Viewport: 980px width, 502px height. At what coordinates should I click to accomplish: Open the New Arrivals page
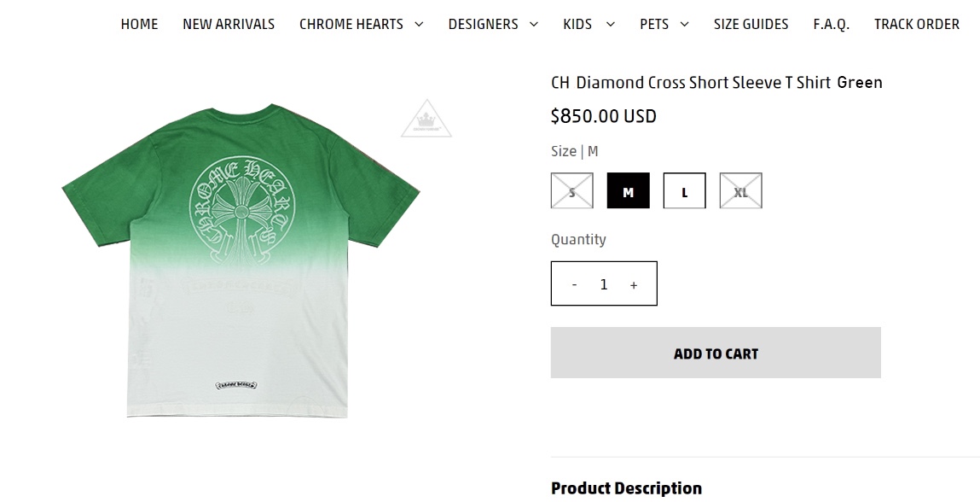(x=229, y=24)
